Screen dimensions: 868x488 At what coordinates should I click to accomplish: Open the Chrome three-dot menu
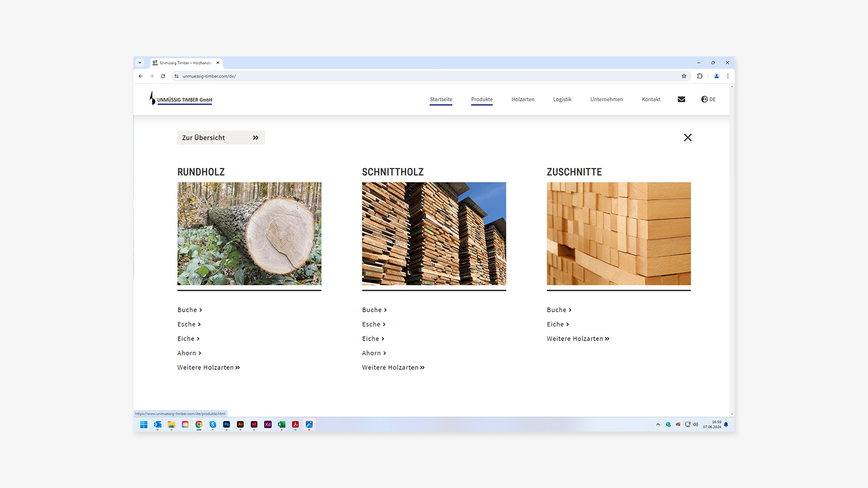pyautogui.click(x=728, y=76)
